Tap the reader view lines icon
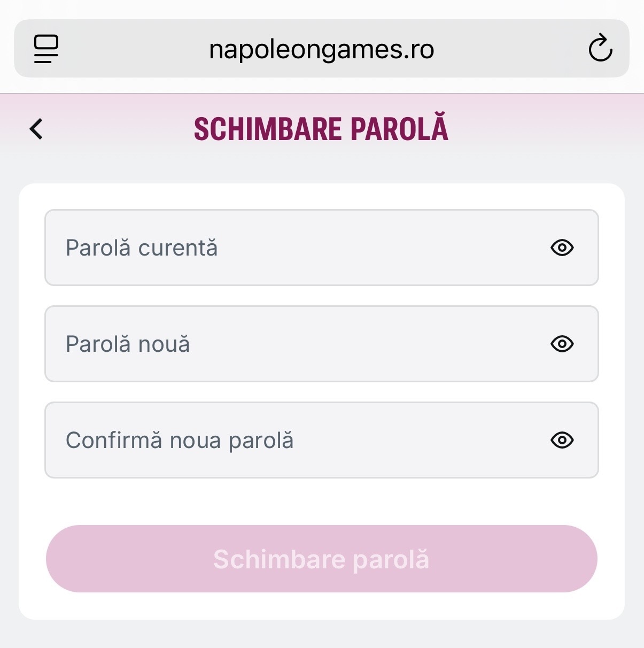This screenshot has height=648, width=644. [46, 49]
